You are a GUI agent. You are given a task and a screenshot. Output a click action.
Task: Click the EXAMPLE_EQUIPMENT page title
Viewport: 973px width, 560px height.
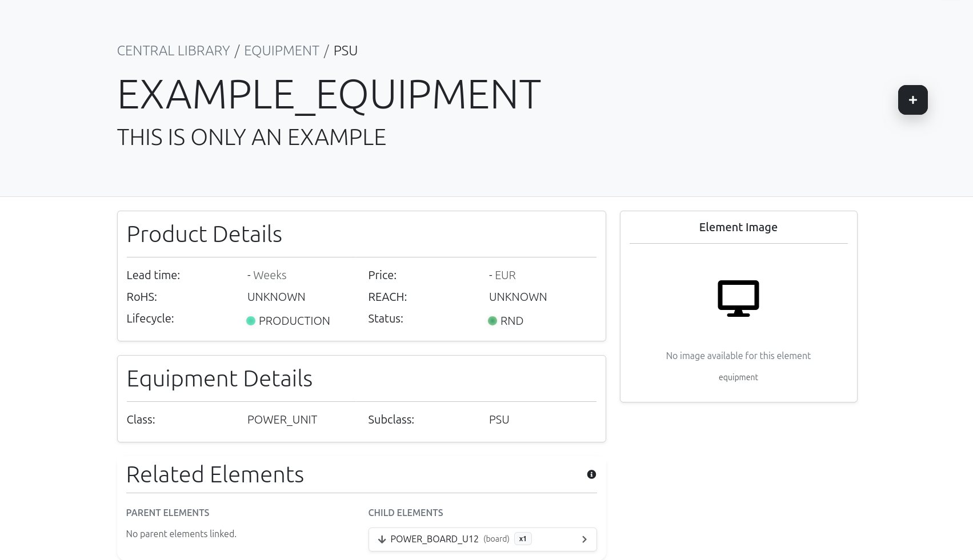(329, 94)
